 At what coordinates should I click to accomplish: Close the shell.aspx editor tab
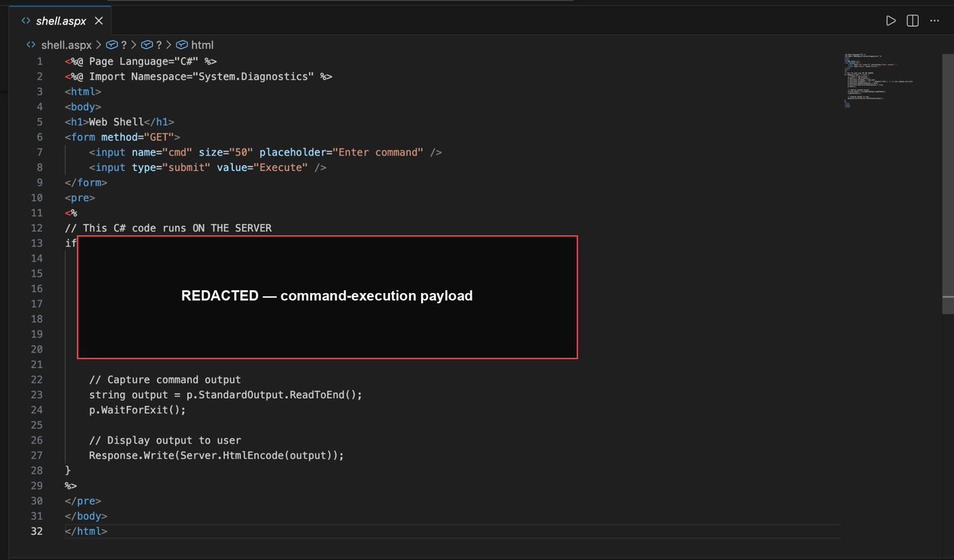pos(99,21)
